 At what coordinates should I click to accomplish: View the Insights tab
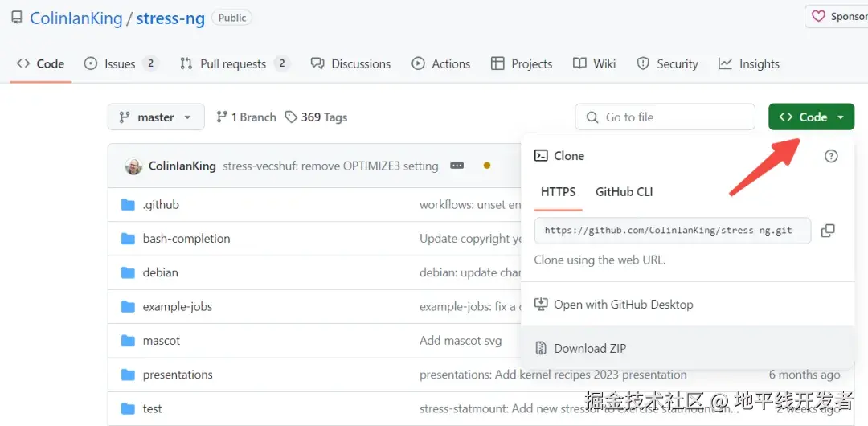point(748,63)
